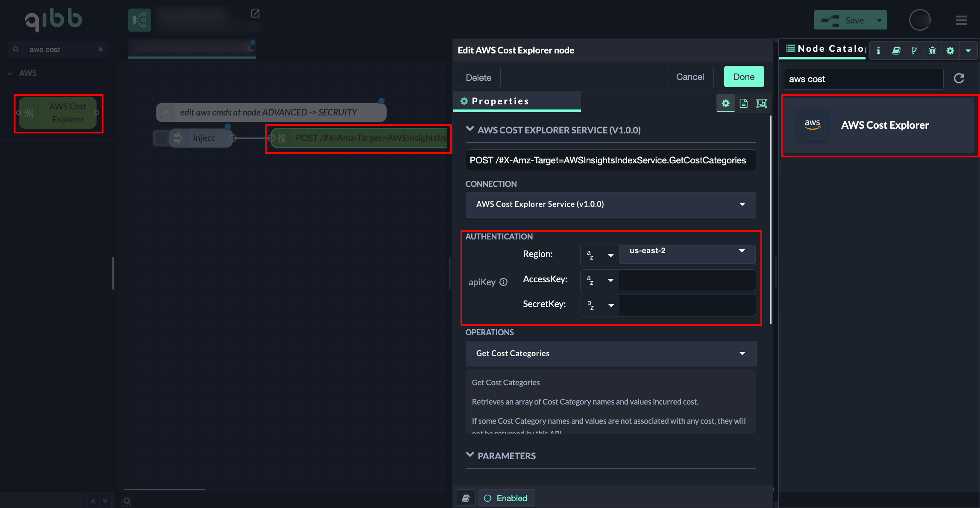Click the apiKey info icon
The width and height of the screenshot is (980, 508).
[504, 282]
